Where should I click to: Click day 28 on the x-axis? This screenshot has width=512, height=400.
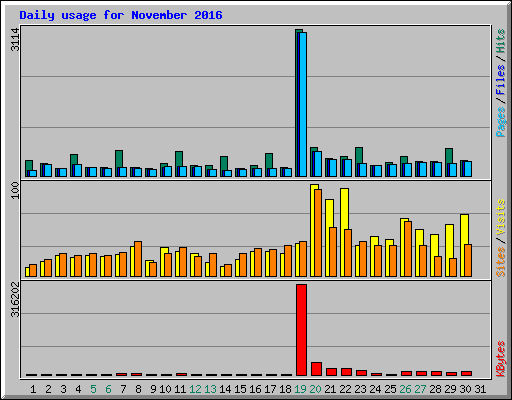pyautogui.click(x=435, y=389)
